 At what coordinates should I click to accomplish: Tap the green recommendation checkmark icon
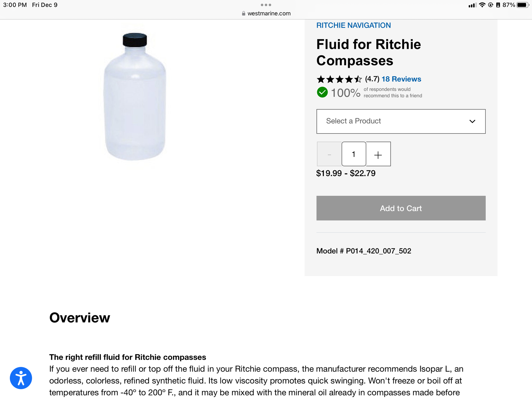pyautogui.click(x=322, y=92)
